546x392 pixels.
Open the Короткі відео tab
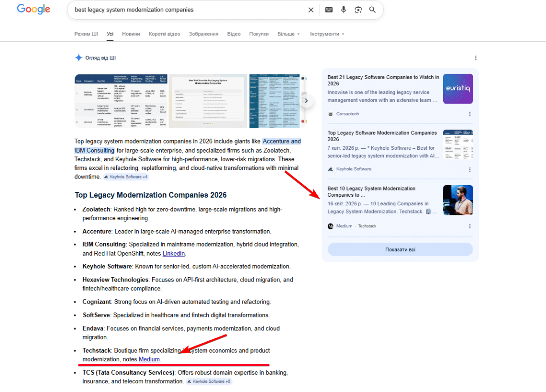click(x=164, y=34)
